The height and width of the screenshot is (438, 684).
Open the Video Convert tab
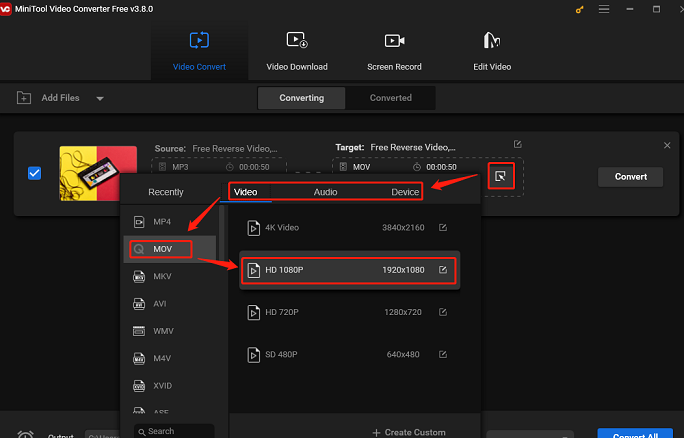[199, 51]
